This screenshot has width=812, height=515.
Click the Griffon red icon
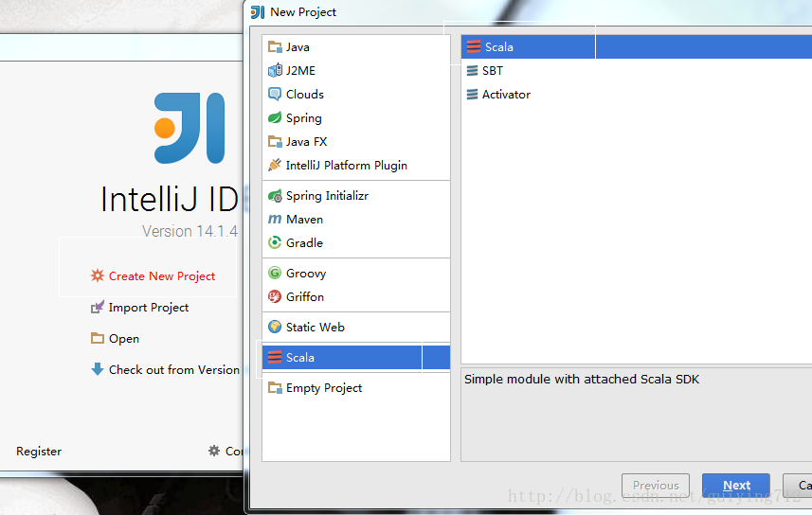tap(275, 296)
